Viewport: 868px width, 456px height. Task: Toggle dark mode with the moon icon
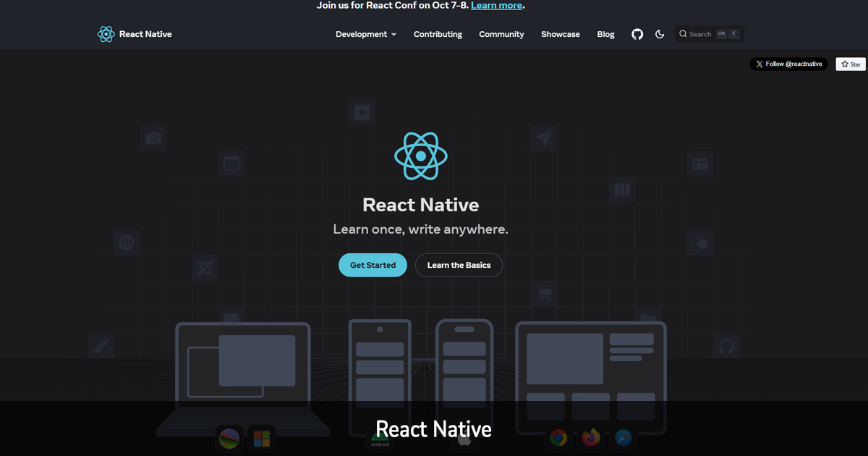[x=660, y=34]
